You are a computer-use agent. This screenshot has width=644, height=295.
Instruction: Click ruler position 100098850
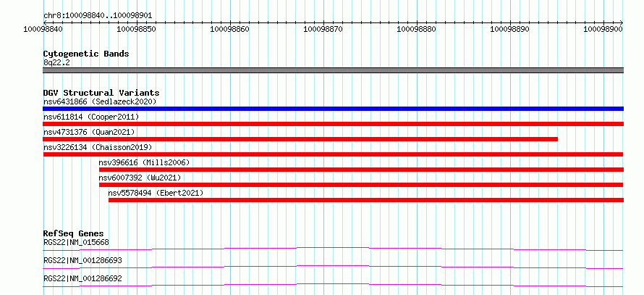coord(136,29)
